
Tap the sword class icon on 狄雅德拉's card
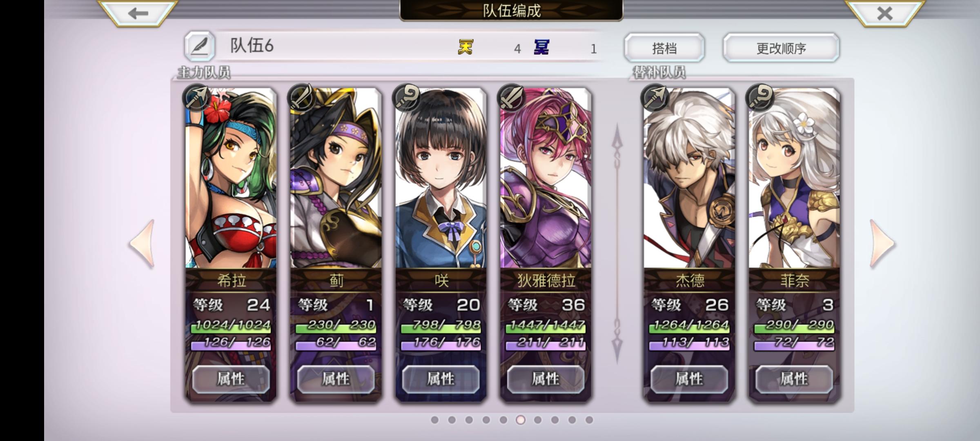512,98
